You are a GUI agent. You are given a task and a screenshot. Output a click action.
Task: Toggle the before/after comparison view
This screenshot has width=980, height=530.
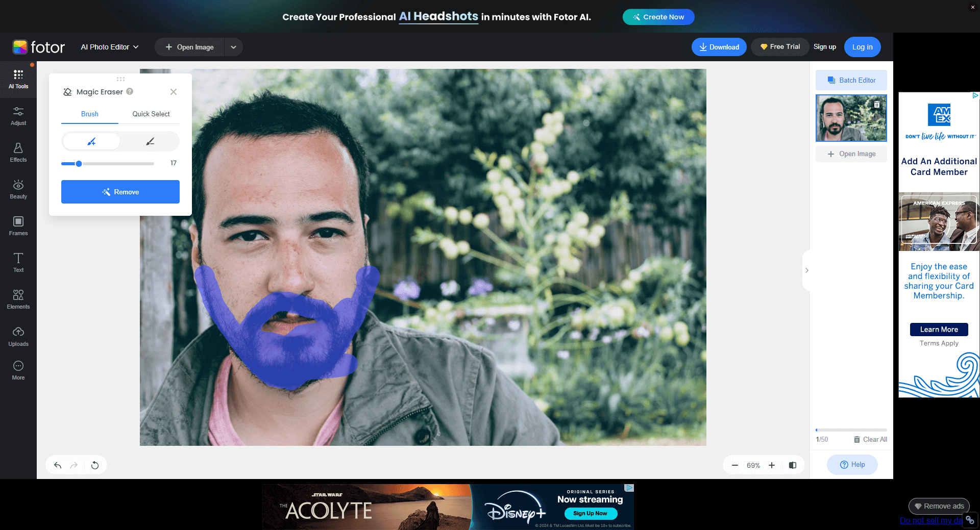tap(792, 465)
